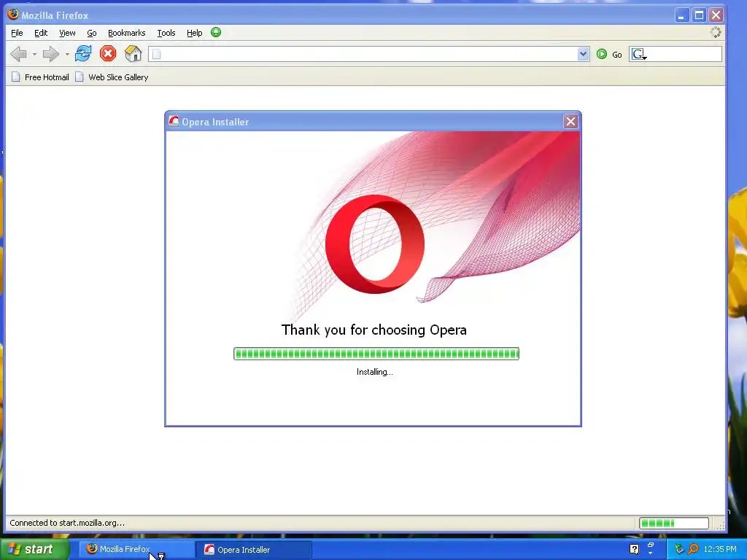This screenshot has width=747, height=560.
Task: Open the Back button history dropdown arrow
Action: 34,54
